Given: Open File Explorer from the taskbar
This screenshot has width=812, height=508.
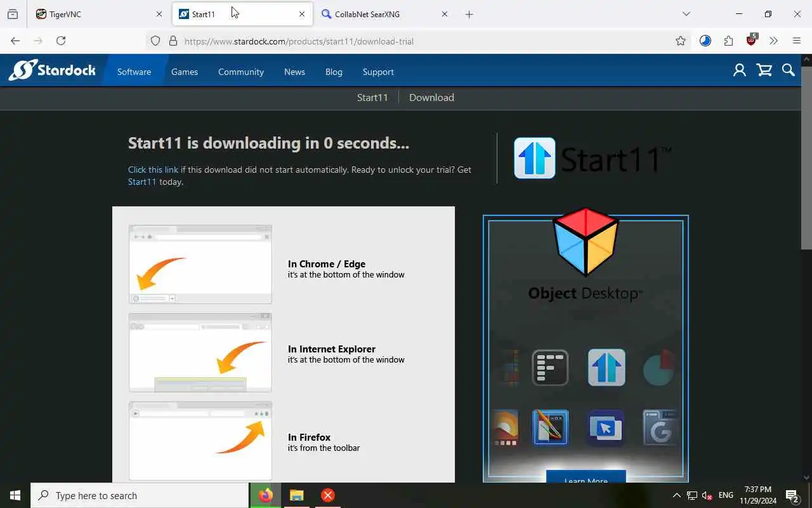Looking at the screenshot, I should click(297, 495).
